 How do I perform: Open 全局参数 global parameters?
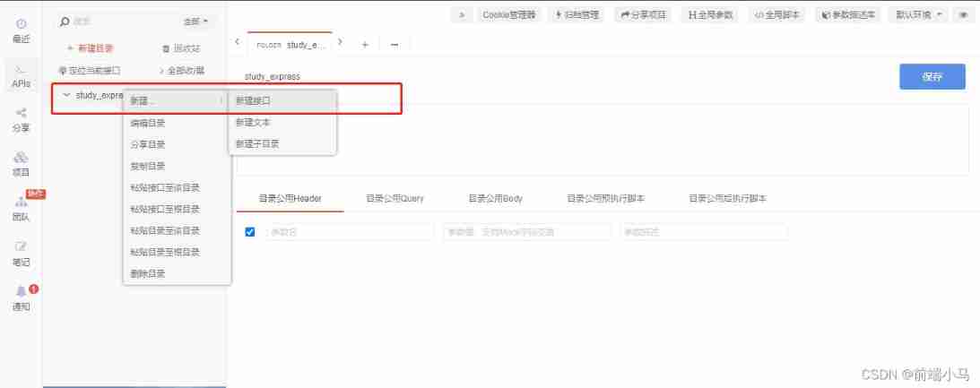[711, 14]
